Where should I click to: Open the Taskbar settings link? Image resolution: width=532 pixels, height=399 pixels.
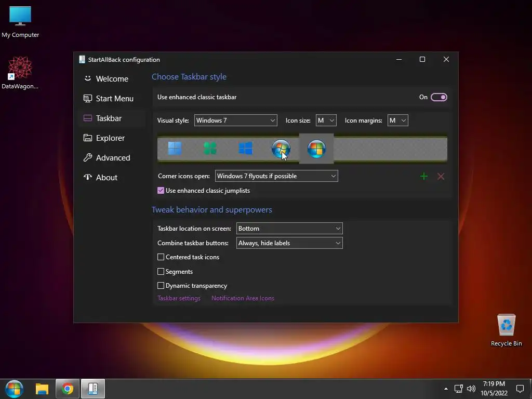tap(179, 298)
